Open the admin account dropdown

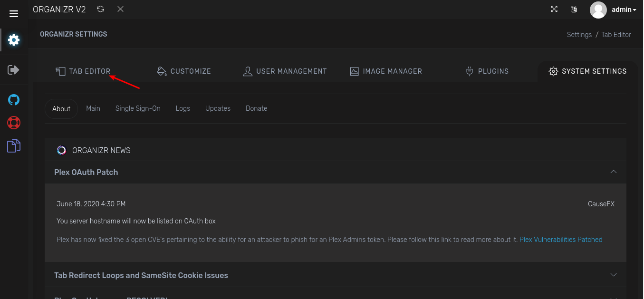coord(623,9)
